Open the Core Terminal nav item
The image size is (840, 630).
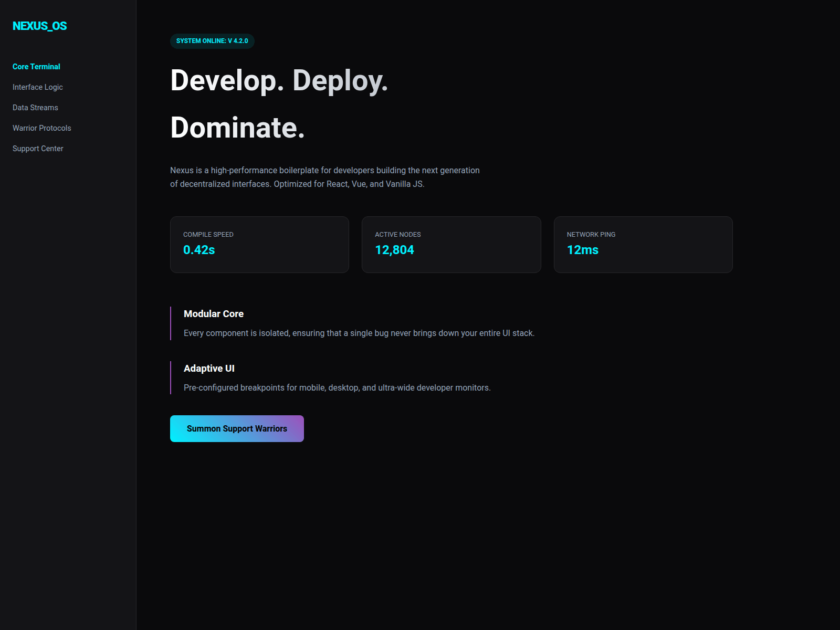(36, 67)
